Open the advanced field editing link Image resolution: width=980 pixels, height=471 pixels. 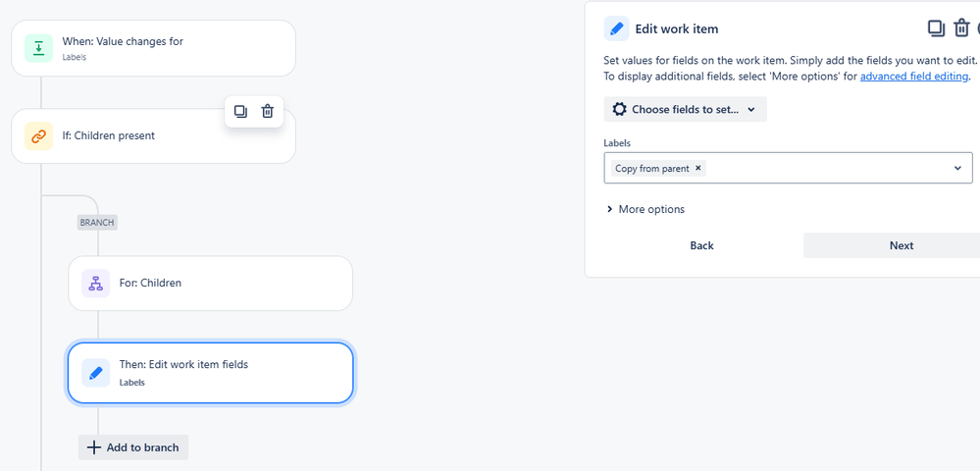[x=914, y=77]
